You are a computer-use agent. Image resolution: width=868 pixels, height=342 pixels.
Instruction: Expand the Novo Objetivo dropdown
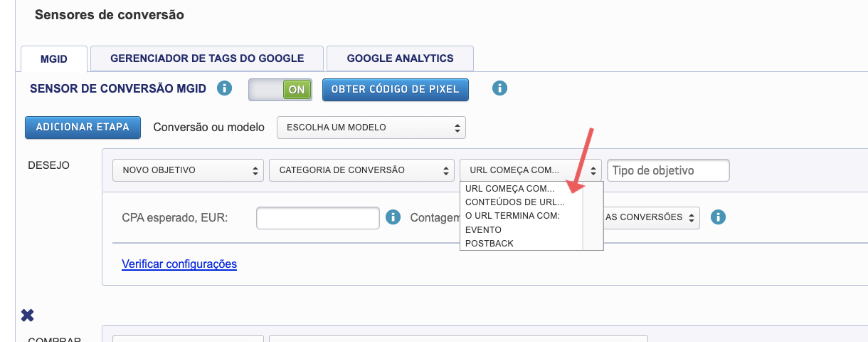tap(188, 170)
